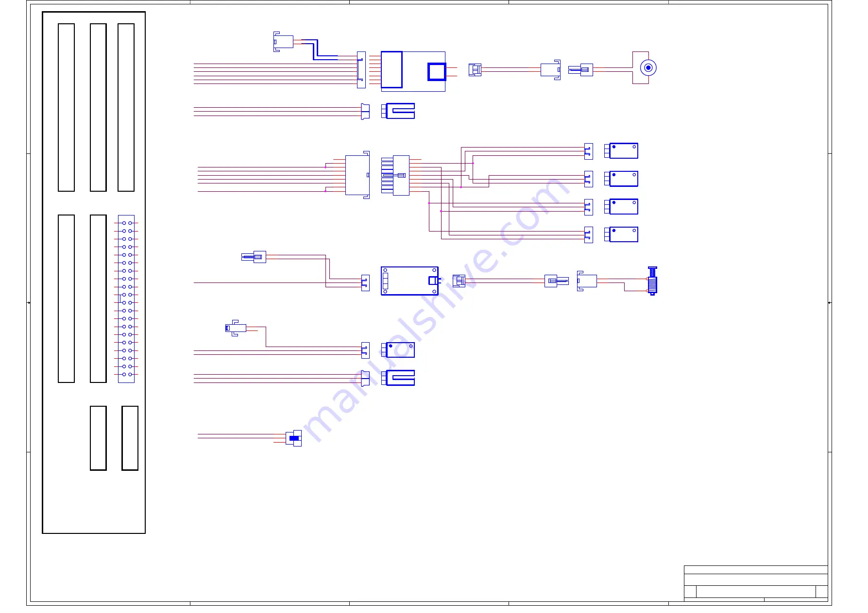The width and height of the screenshot is (868, 613).
Task: Click the narrow header strip left of top module
Action: pos(361,70)
